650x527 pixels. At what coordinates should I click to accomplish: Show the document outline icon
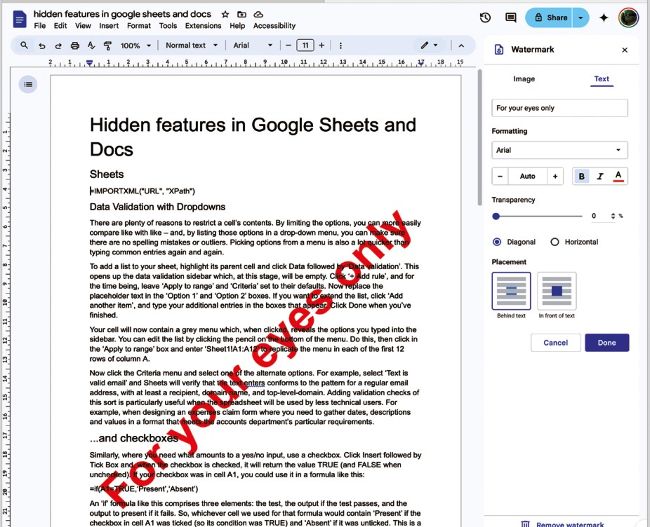click(x=27, y=84)
